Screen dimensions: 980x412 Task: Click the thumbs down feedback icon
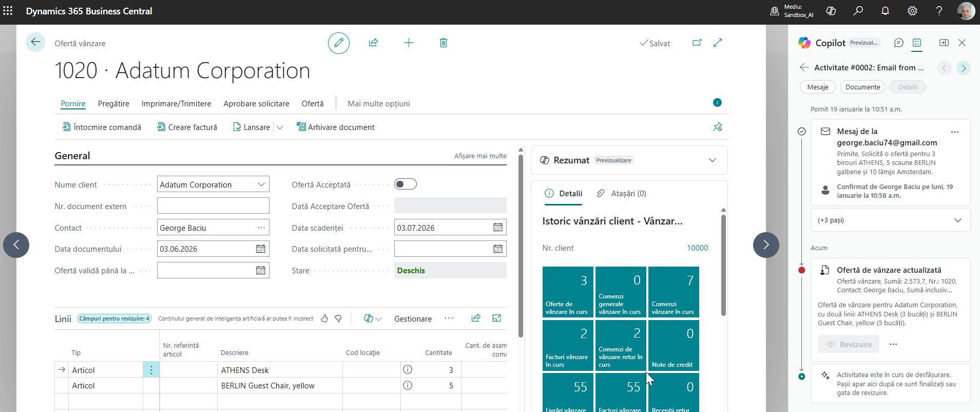coord(338,319)
